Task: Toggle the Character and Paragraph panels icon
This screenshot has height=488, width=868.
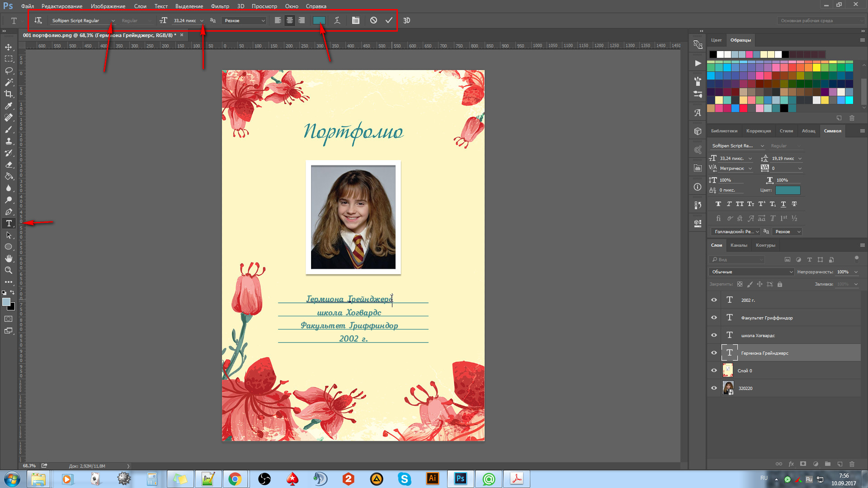Action: click(x=356, y=20)
